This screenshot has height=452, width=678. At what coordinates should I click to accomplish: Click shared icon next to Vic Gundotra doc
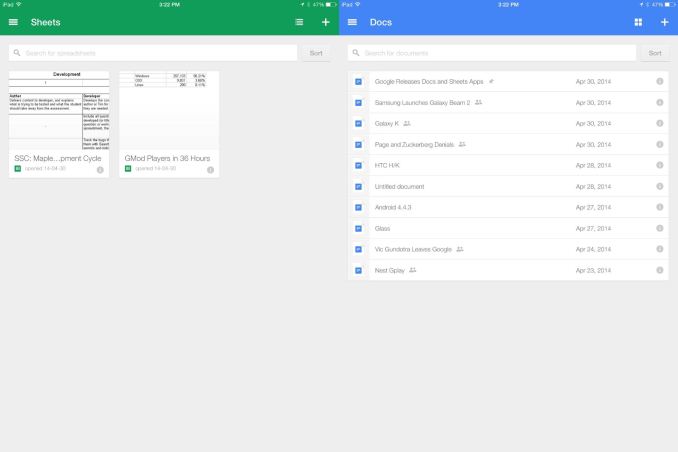tap(460, 249)
